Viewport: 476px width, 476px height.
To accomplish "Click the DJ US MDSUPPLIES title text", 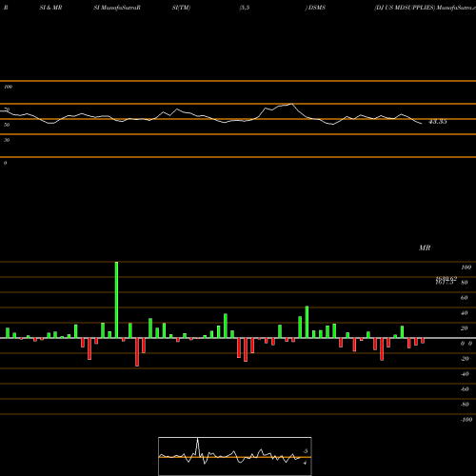I will pos(405,8).
